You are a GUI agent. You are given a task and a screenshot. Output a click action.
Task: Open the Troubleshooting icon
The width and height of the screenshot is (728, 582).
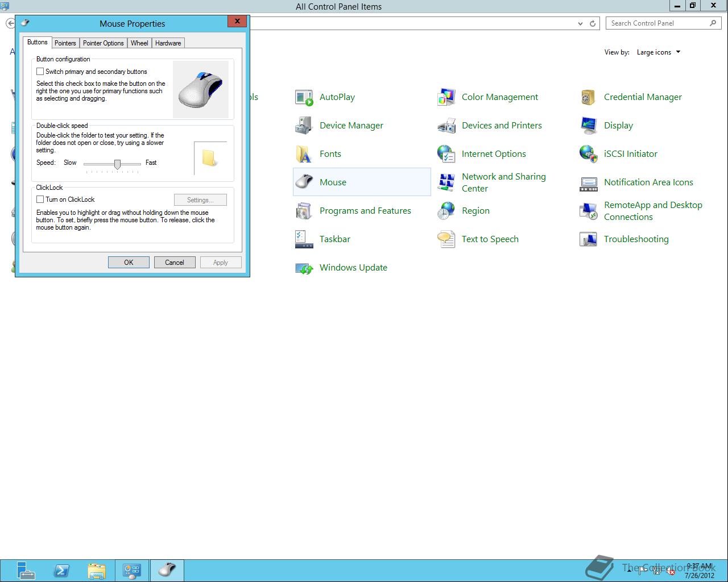point(589,239)
